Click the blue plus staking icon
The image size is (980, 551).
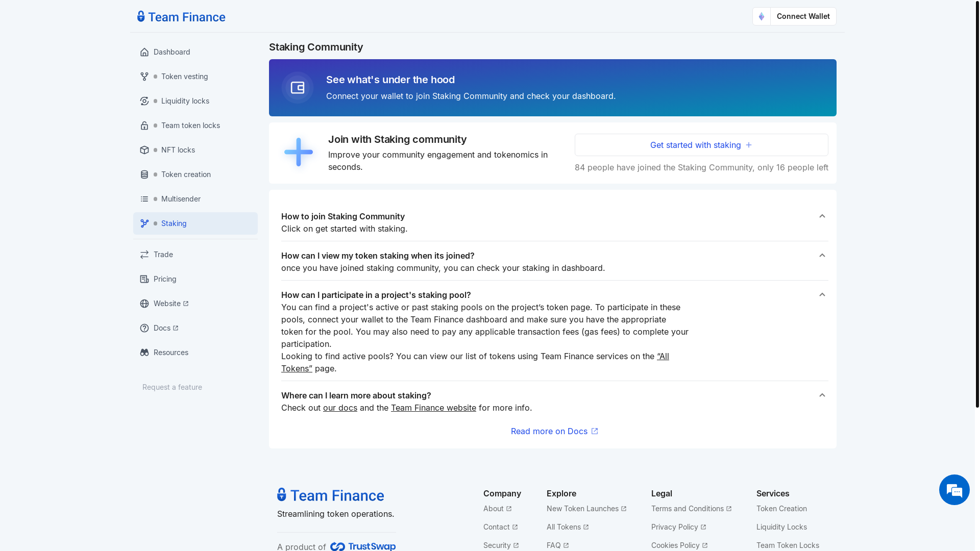[x=299, y=152]
